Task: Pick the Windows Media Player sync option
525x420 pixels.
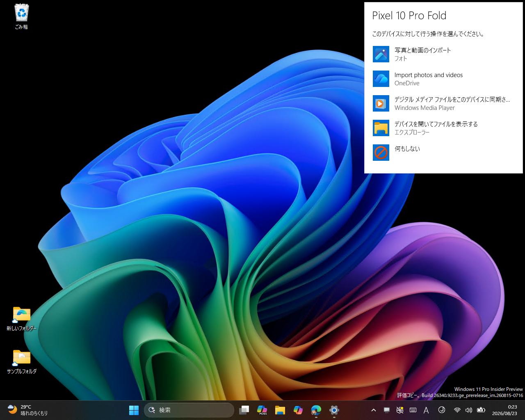Action: pyautogui.click(x=443, y=103)
